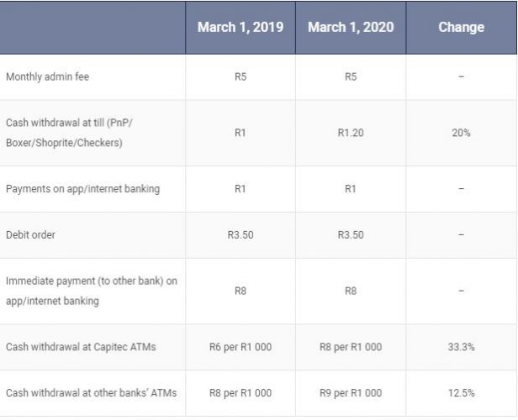The height and width of the screenshot is (420, 518).
Task: Select the 12.5% change cell
Action: (x=461, y=393)
